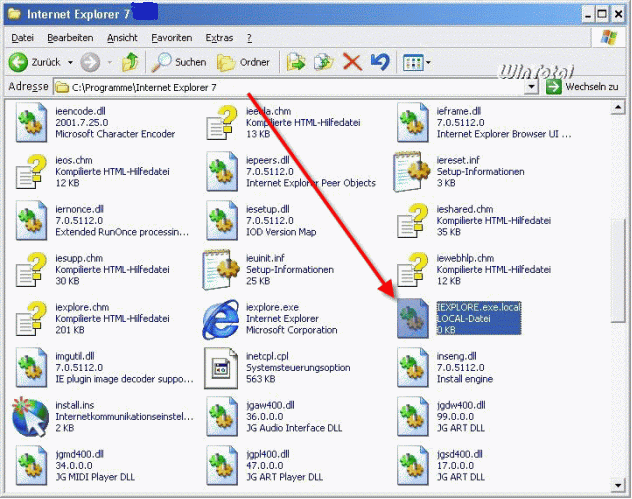The width and height of the screenshot is (632, 499).
Task: Select the imgutil.dll file icon
Action: (x=31, y=368)
